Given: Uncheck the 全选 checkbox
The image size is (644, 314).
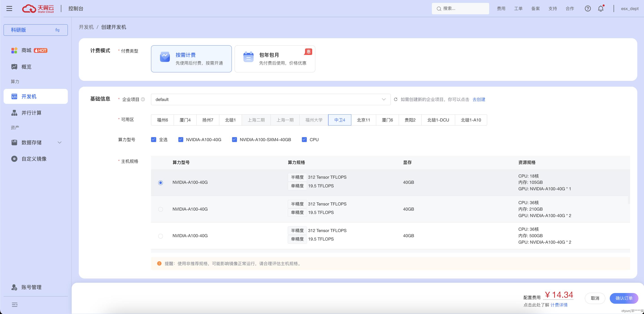Looking at the screenshot, I should pos(154,140).
